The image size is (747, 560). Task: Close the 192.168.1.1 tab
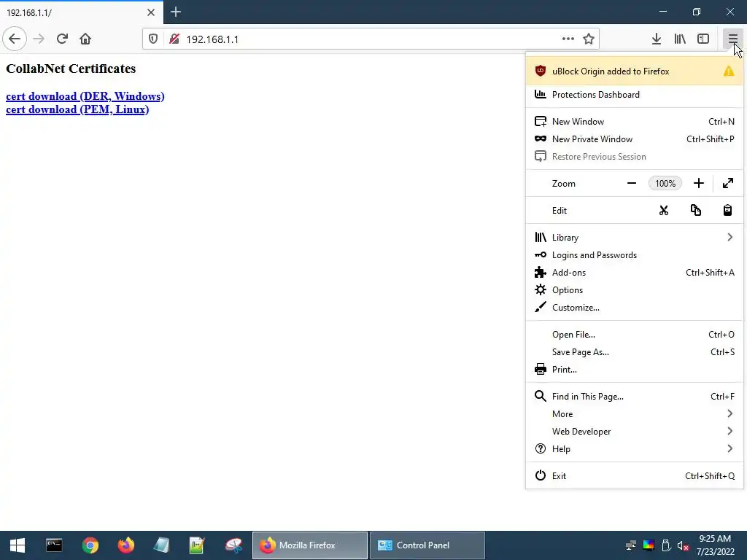point(150,12)
